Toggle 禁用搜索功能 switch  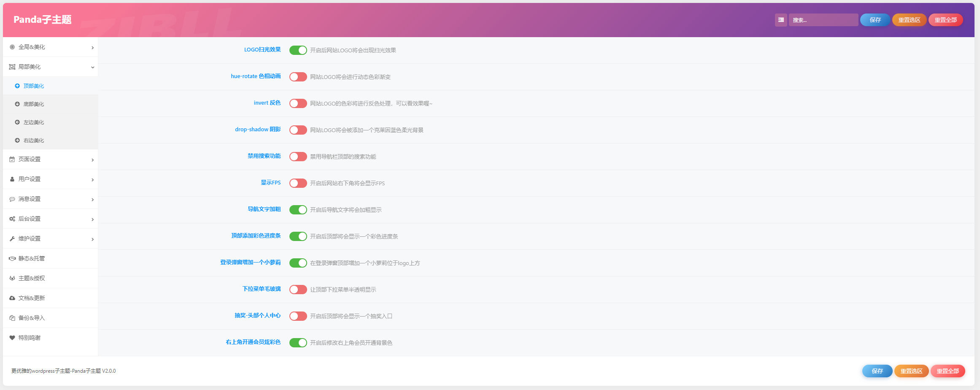point(298,157)
